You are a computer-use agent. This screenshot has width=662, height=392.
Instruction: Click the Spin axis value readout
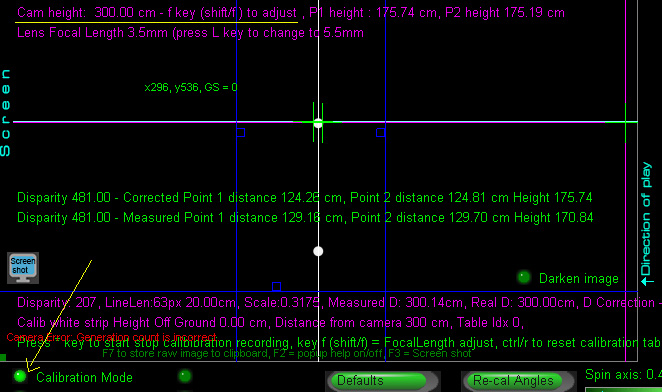tap(623, 375)
